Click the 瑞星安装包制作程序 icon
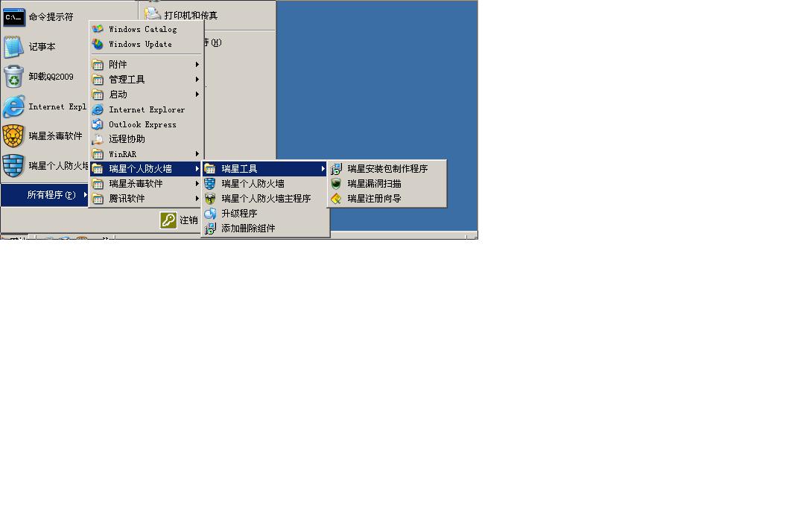Screen dimensions: 812x527 point(336,169)
